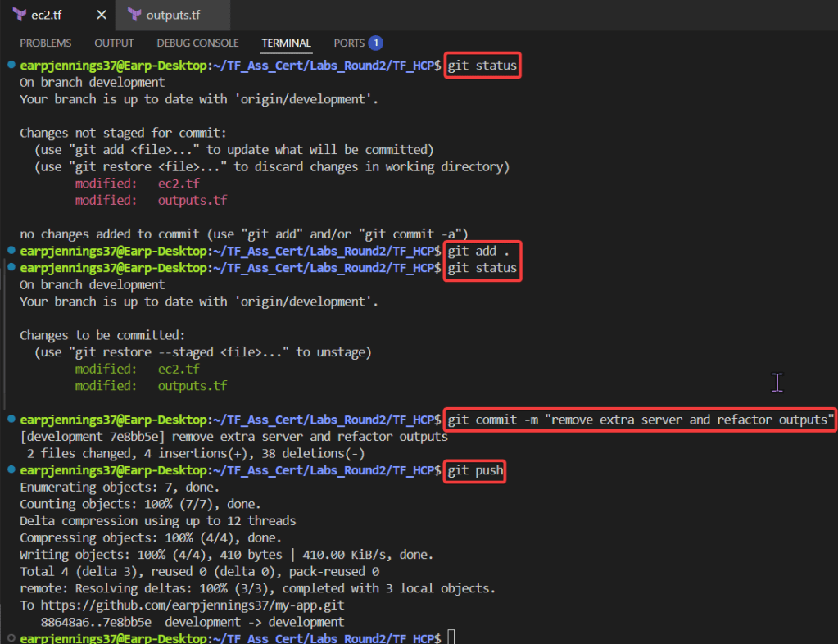Click the Terraform icon on outputs.tf tab
838x644 pixels.
(x=134, y=15)
